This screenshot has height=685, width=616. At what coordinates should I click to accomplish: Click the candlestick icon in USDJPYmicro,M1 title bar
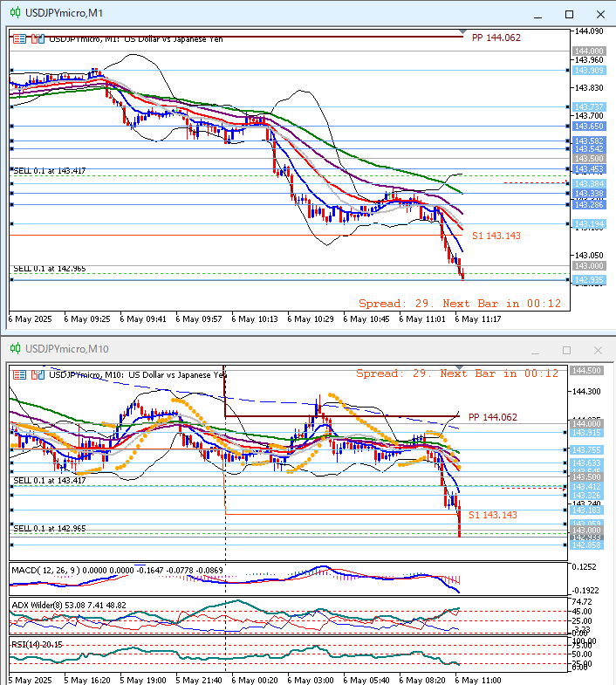16,13
